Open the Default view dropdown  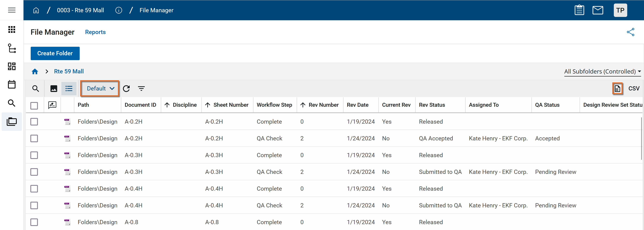(100, 88)
